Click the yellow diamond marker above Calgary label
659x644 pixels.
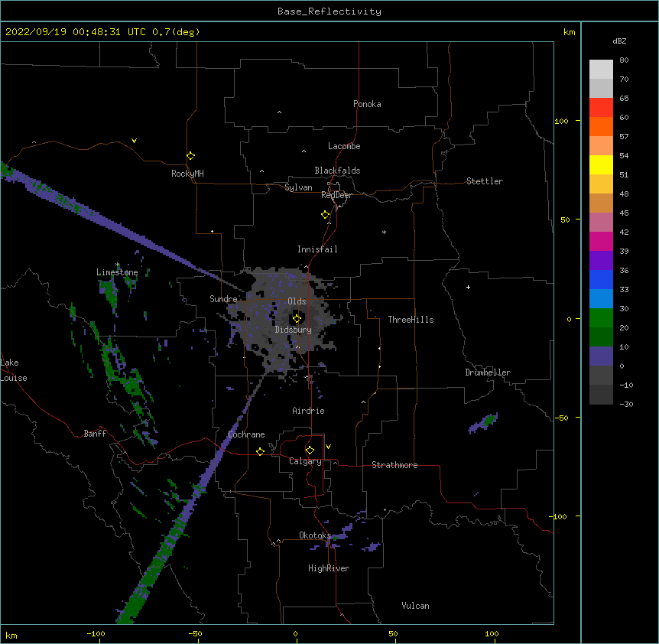tap(310, 450)
